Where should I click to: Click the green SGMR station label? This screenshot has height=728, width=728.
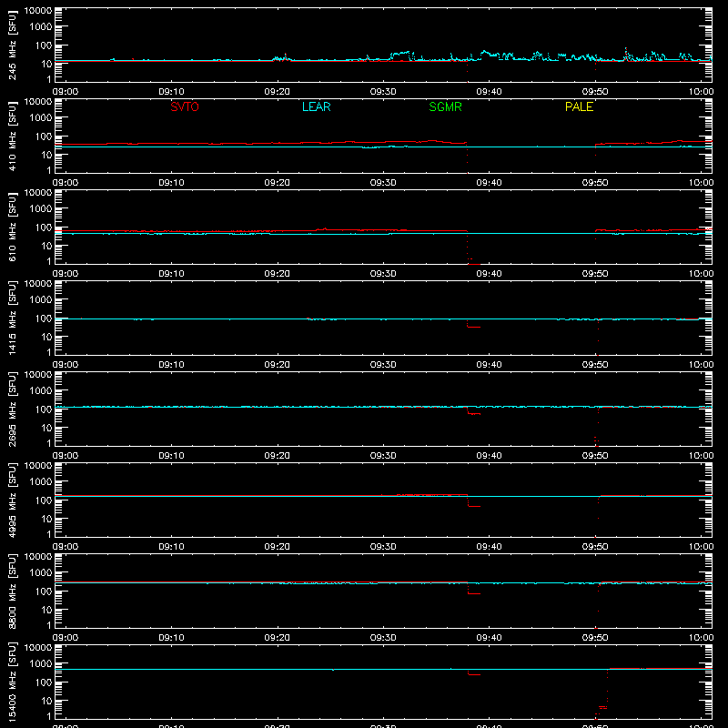tap(445, 106)
